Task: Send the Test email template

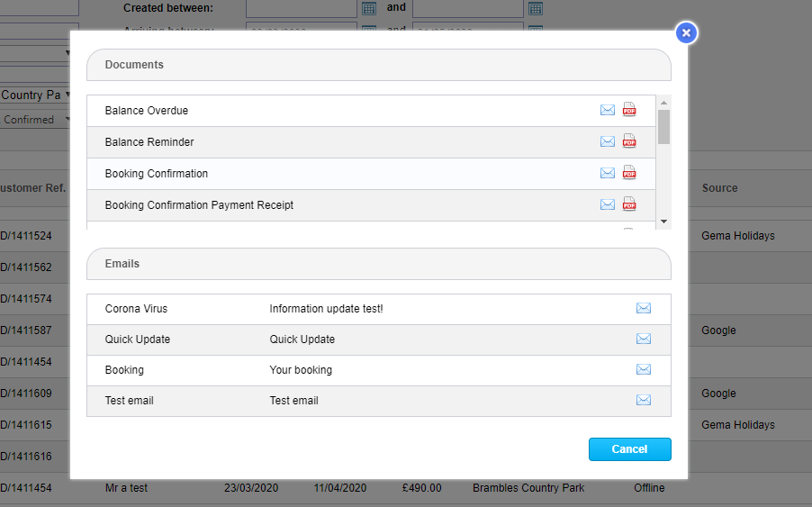Action: 644,401
